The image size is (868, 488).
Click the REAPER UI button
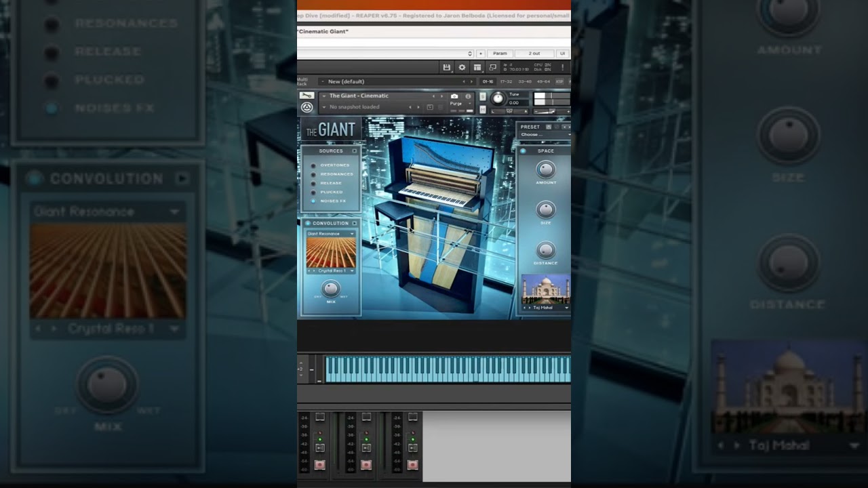click(x=562, y=54)
